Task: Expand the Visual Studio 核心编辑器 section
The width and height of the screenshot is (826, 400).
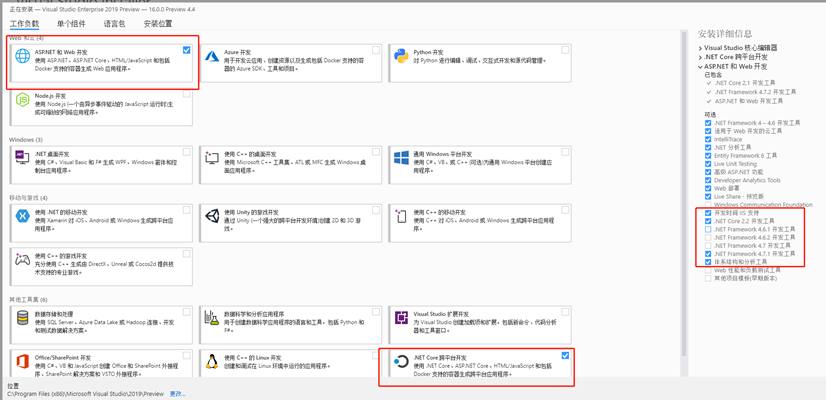Action: (700, 47)
